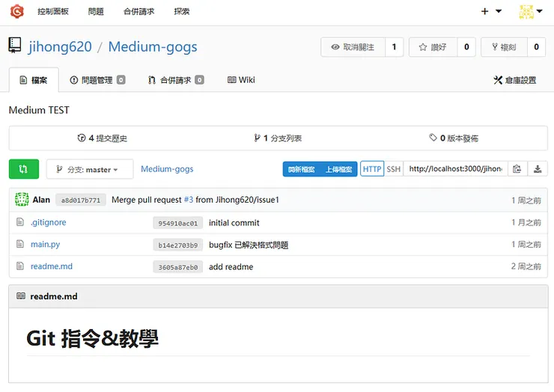Open commit 954910ac01
554x392 pixels.
point(177,223)
